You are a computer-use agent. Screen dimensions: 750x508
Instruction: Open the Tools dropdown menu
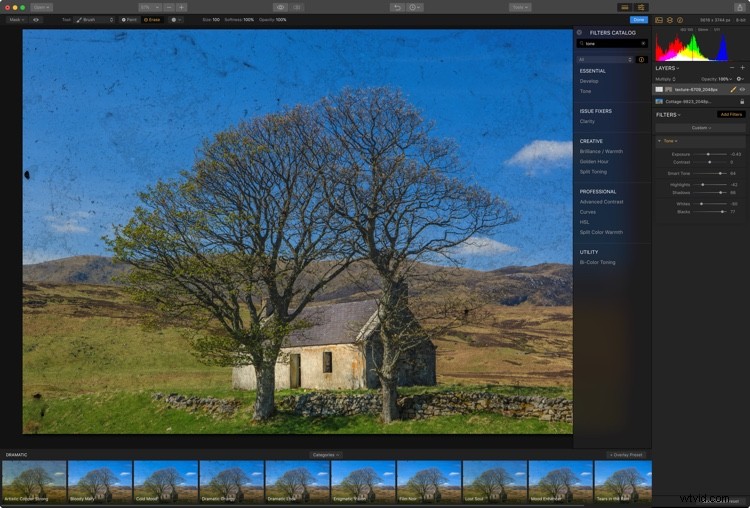click(x=520, y=7)
